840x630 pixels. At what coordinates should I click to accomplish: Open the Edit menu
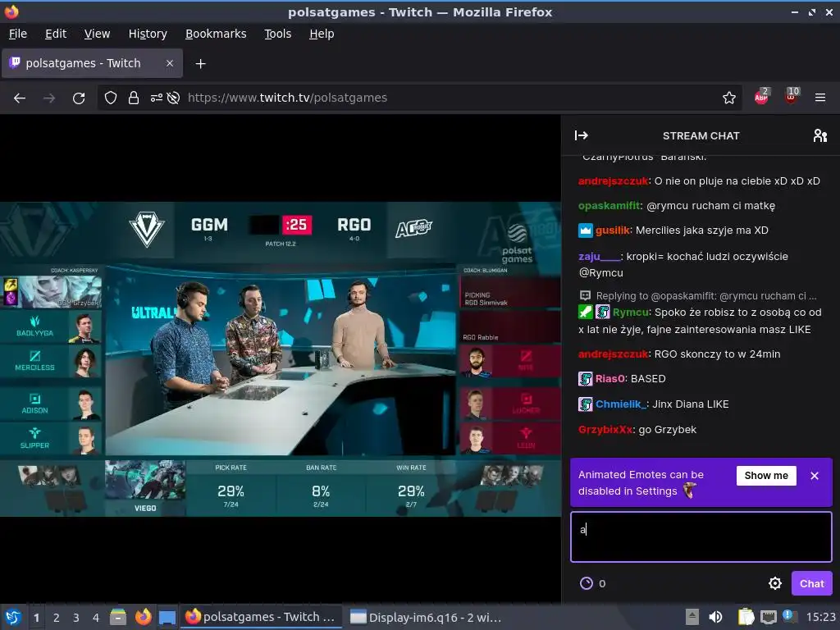click(56, 34)
